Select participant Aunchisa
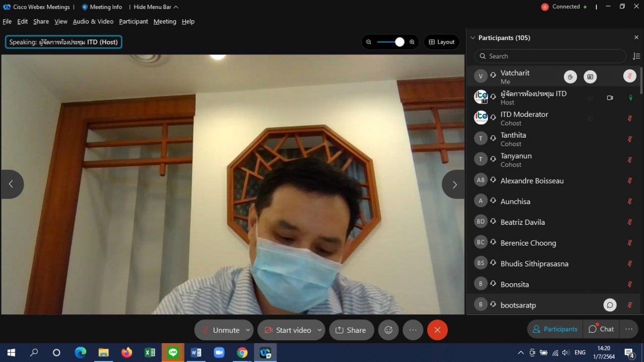The image size is (644, 362). [x=552, y=202]
